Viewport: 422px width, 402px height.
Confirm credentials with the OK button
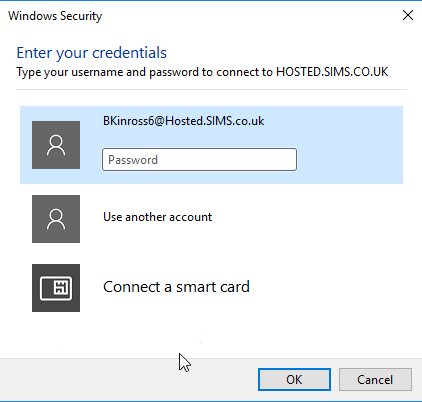pos(294,379)
